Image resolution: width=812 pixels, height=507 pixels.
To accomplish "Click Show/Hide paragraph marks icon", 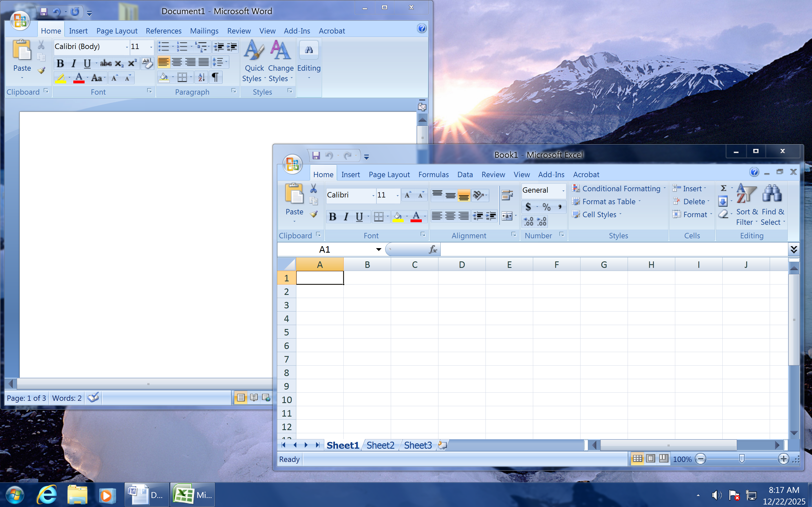I will [215, 77].
